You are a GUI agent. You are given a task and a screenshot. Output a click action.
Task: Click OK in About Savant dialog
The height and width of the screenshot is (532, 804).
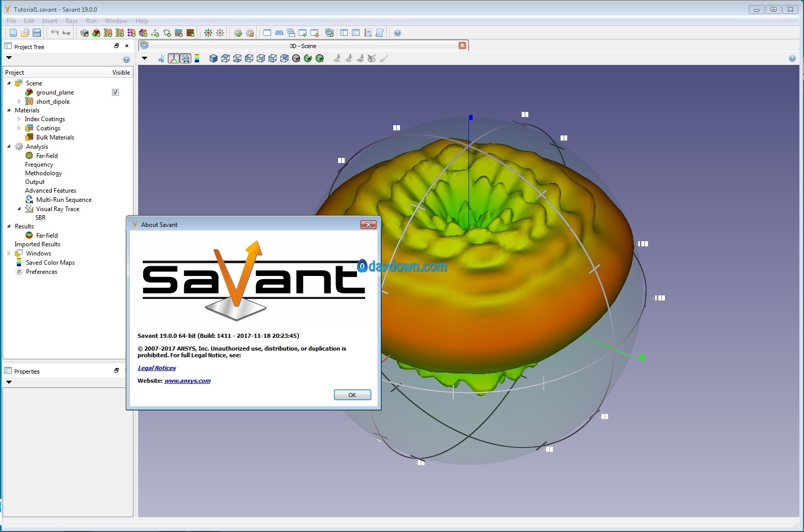tap(352, 395)
